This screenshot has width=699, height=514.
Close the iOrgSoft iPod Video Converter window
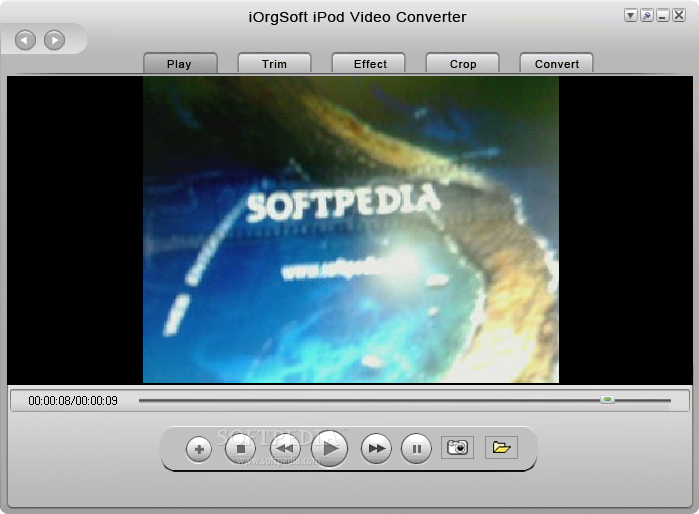coord(678,16)
